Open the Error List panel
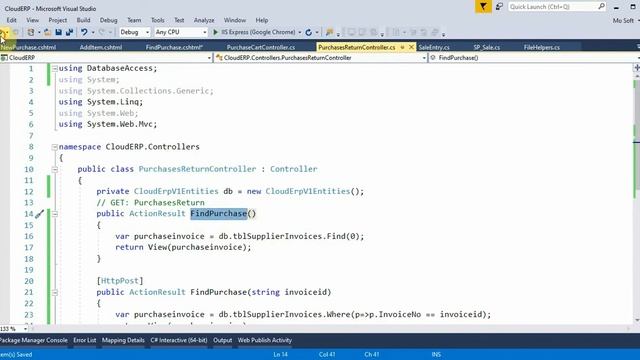Screen dimensions: 640x360 [x=84, y=340]
